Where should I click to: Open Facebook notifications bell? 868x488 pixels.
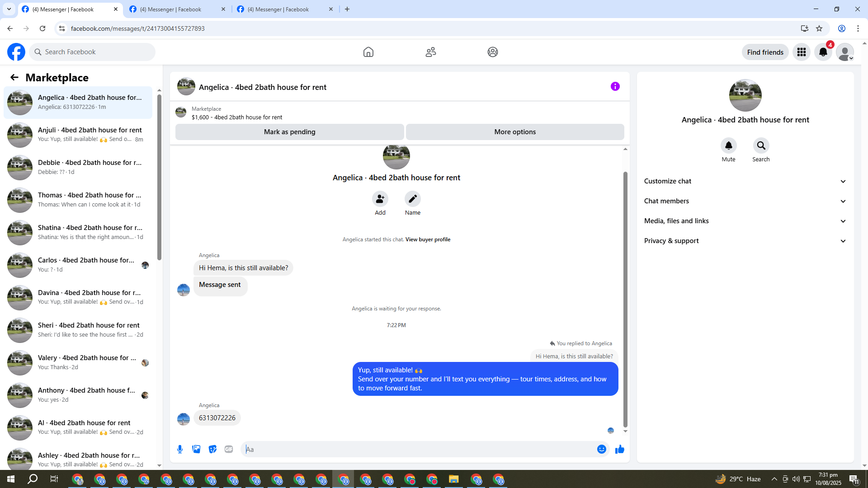[x=823, y=52]
